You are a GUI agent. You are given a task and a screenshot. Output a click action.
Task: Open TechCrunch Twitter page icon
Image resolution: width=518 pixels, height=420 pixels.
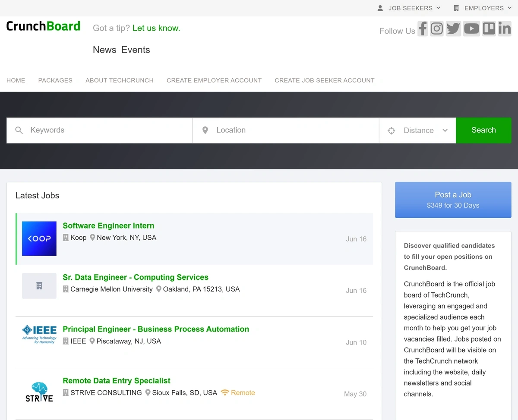[453, 29]
